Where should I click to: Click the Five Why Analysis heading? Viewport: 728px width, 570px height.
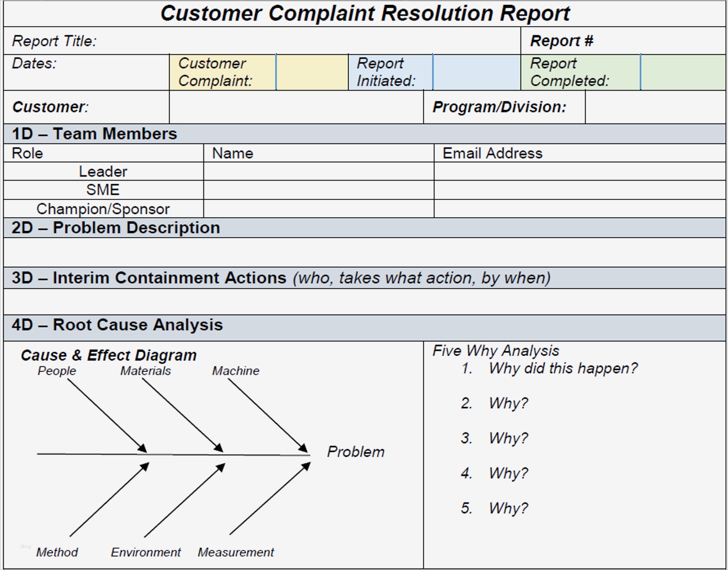(495, 350)
